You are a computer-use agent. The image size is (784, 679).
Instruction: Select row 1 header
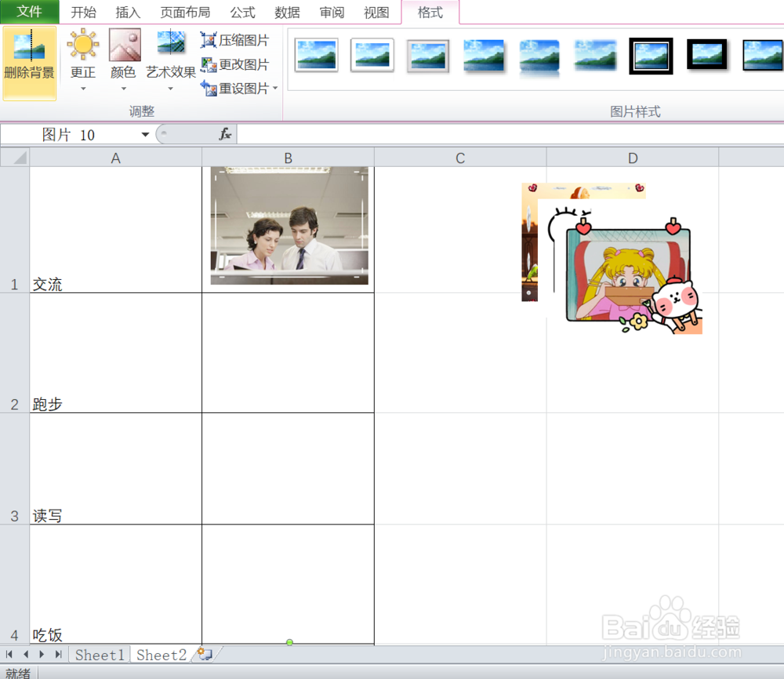coord(14,230)
